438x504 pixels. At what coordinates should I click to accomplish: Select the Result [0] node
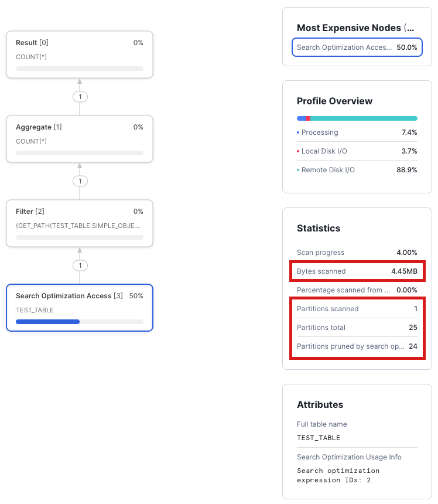pos(80,55)
